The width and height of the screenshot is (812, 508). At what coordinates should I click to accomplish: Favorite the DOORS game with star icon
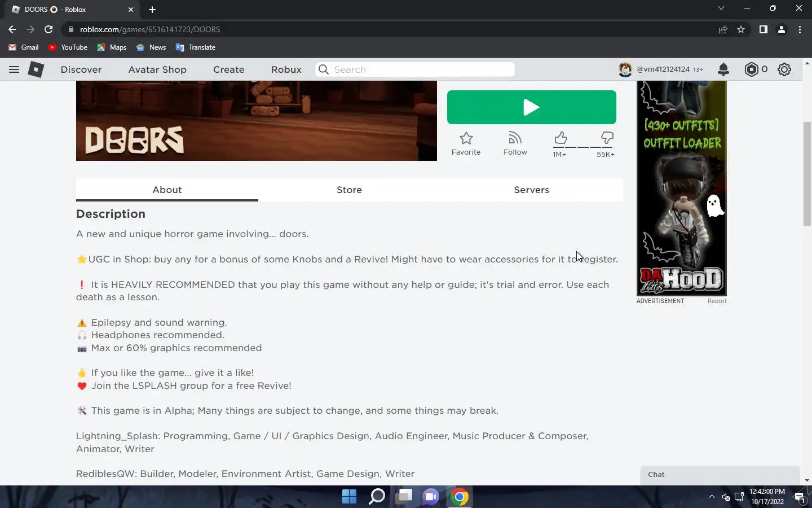tap(466, 143)
